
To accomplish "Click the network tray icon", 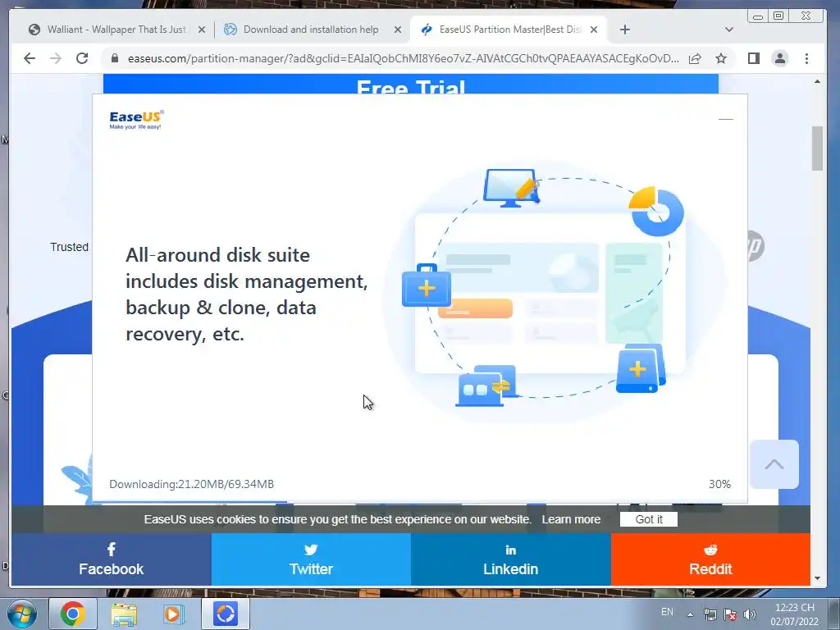I will pos(710,614).
